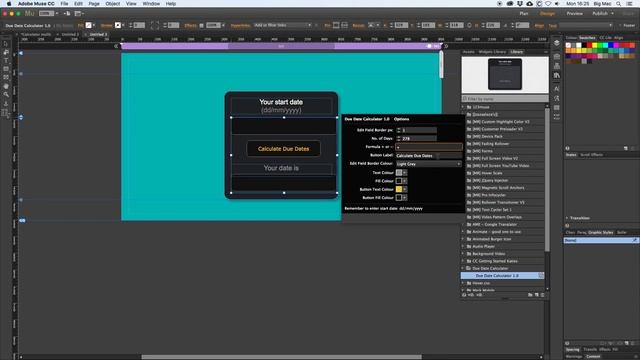Switch to Plan mode
The width and height of the screenshot is (640, 360).
tap(524, 13)
